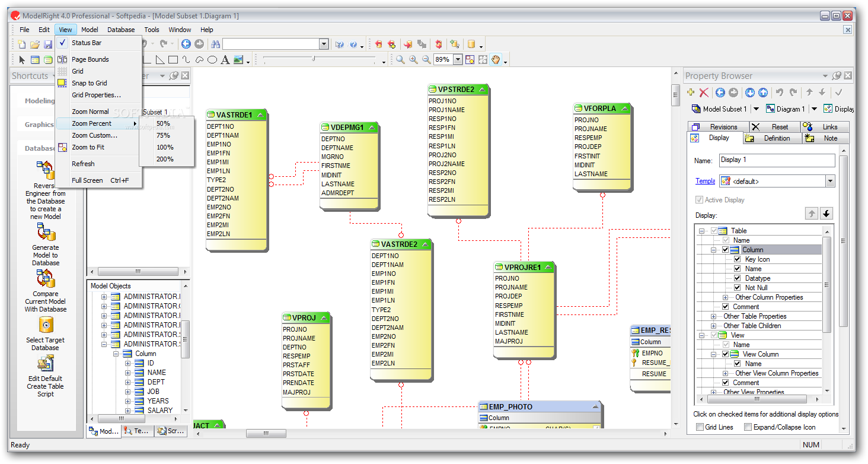Toggle the Comment checkbox under Table
Image resolution: width=868 pixels, height=464 pixels.
[725, 307]
